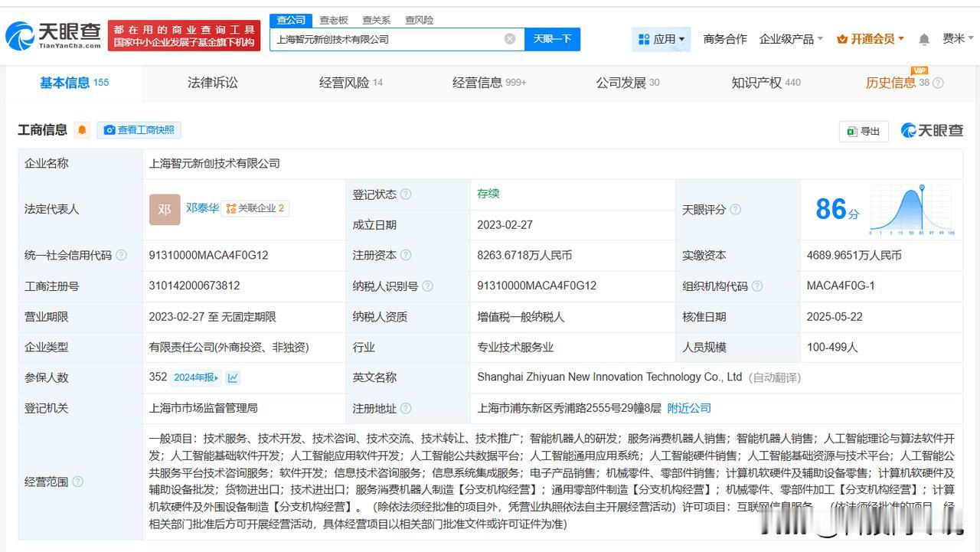
Task: Open the 附近公司 link
Action: (689, 409)
